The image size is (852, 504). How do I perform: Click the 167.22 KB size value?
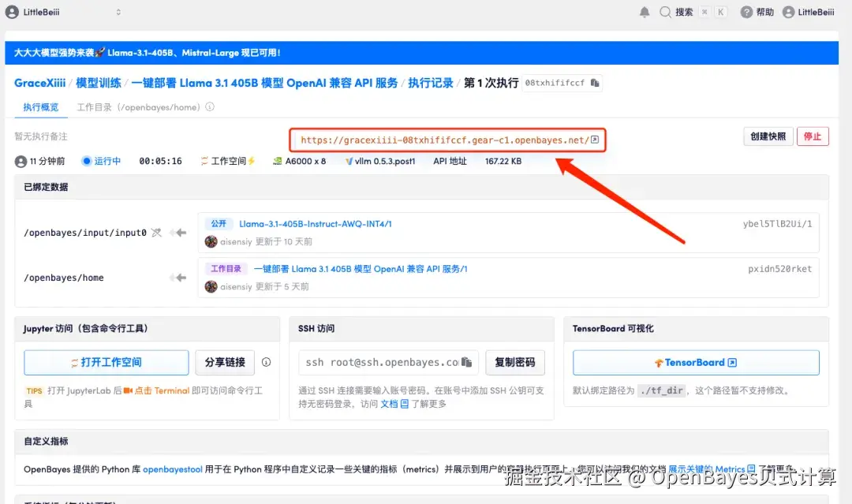(503, 162)
